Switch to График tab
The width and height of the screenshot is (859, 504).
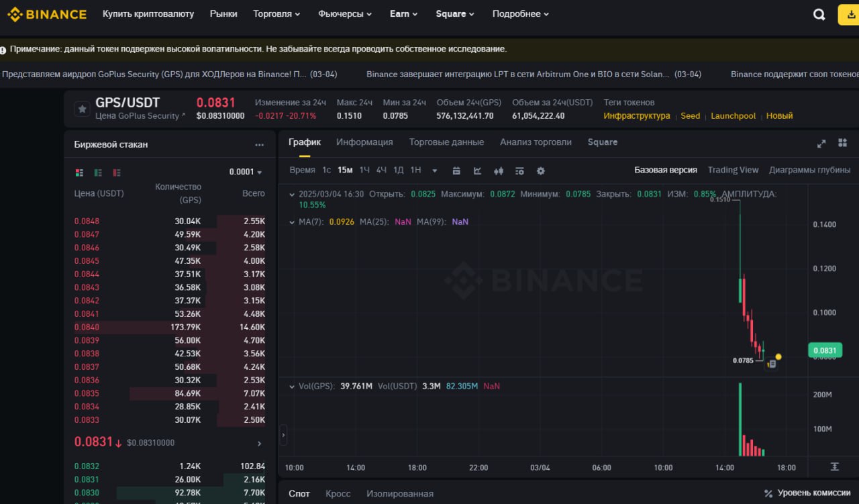click(305, 142)
